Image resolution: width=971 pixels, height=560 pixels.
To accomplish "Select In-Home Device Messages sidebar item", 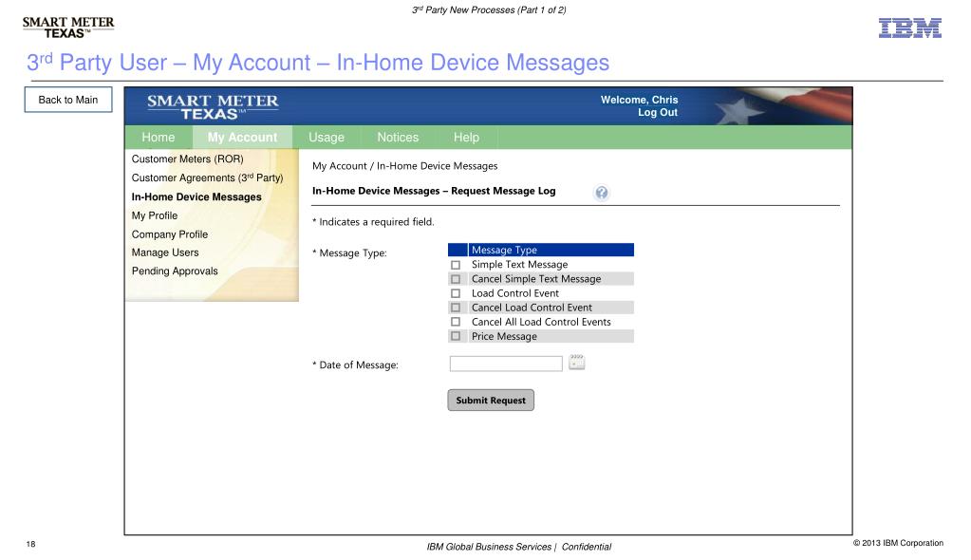I will coord(196,197).
